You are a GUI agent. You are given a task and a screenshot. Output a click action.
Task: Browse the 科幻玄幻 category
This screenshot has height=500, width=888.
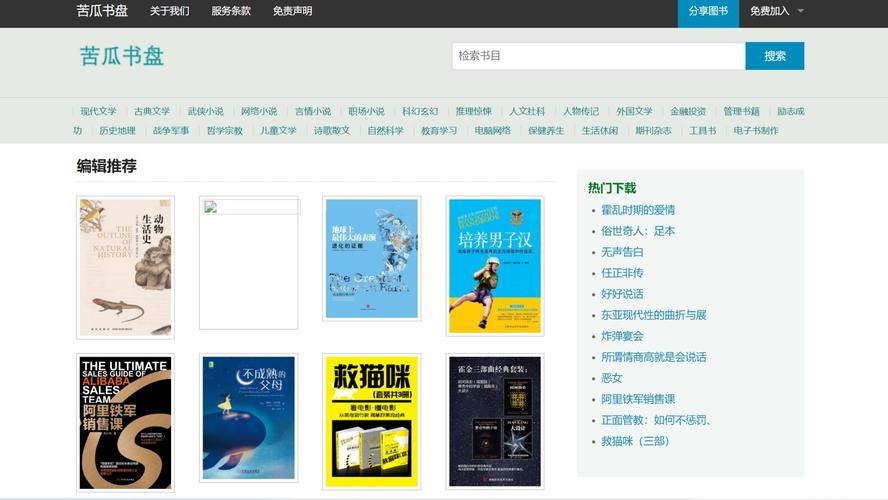[420, 111]
